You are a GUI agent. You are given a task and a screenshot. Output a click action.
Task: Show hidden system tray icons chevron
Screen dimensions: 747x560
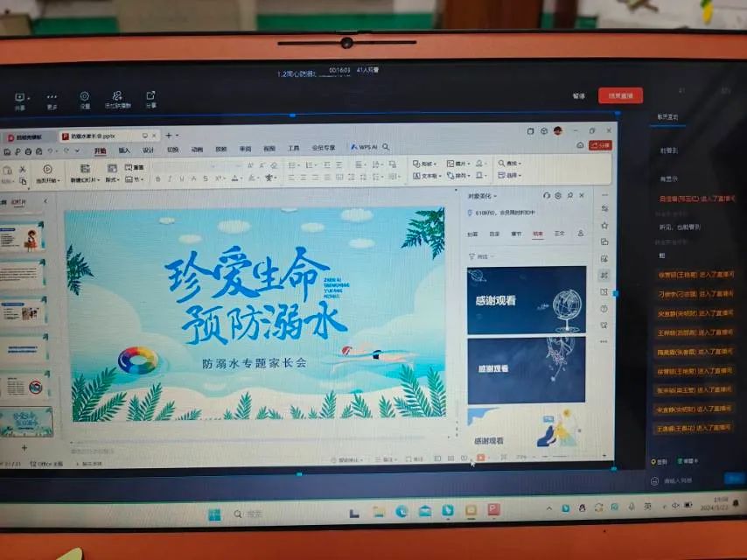(548, 509)
